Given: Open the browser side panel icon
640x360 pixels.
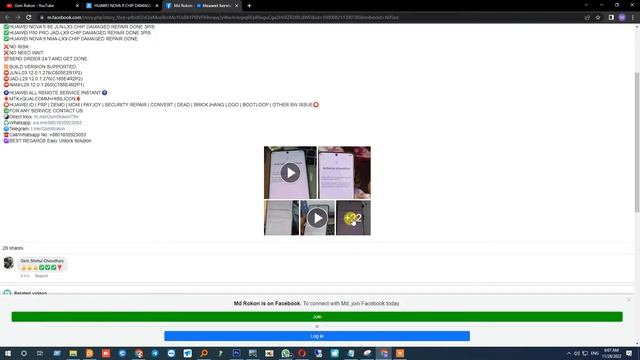Looking at the screenshot, I should (611, 18).
